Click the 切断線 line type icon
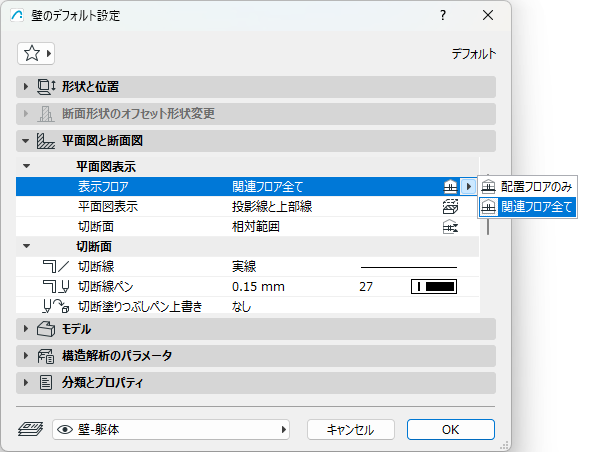Viewport: 589px width, 452px height. 56,267
